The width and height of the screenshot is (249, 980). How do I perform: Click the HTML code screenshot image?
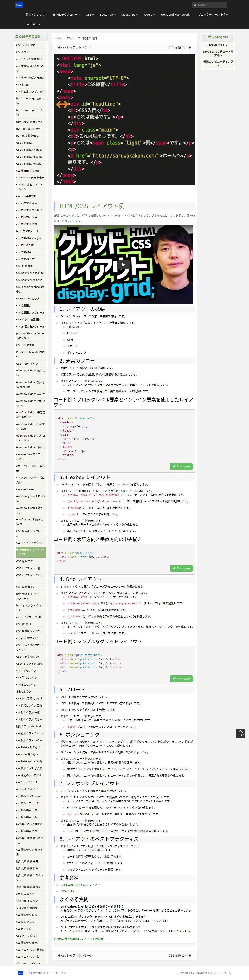tap(124, 119)
